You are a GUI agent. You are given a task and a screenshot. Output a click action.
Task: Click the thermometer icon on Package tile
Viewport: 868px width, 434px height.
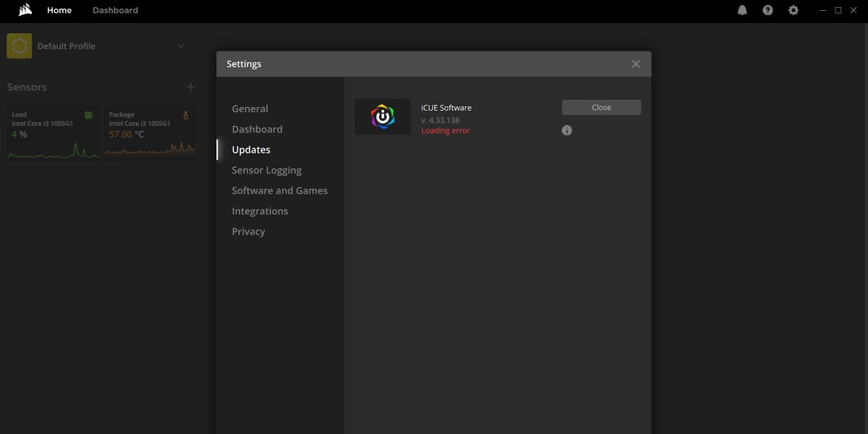(187, 115)
